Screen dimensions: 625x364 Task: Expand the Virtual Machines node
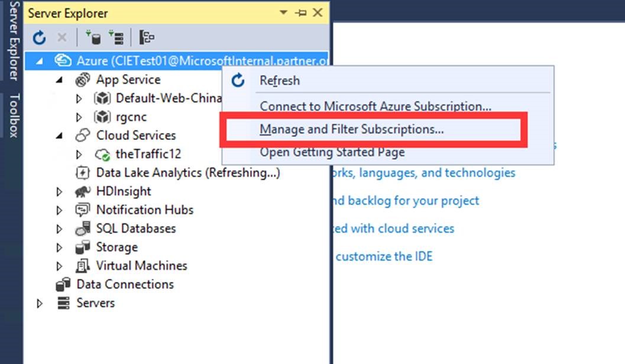click(x=59, y=266)
